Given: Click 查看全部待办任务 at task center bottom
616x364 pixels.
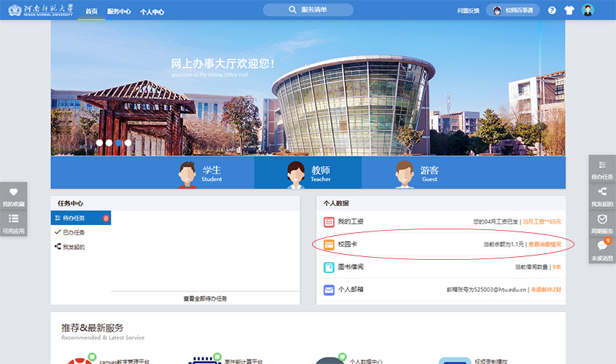Looking at the screenshot, I should pyautogui.click(x=205, y=298).
